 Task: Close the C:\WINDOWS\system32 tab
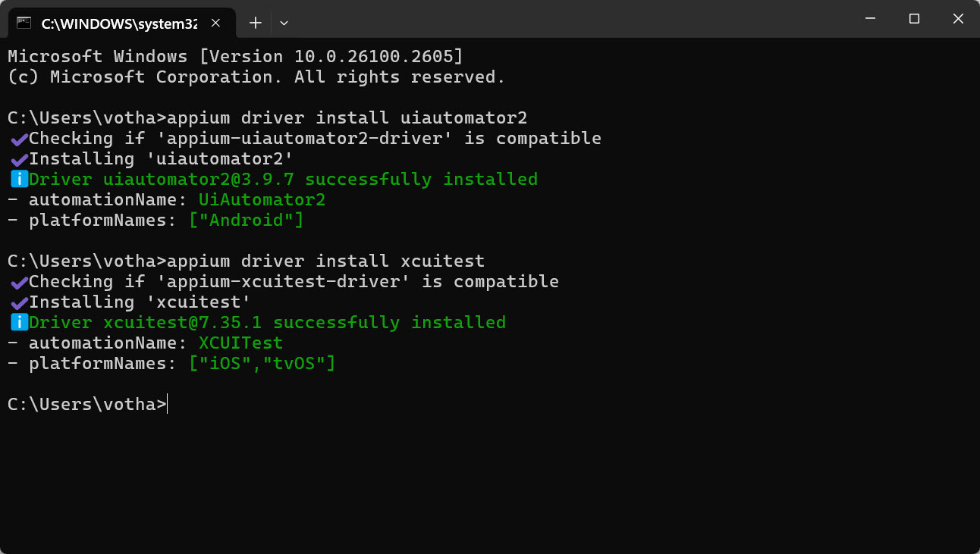coord(215,23)
